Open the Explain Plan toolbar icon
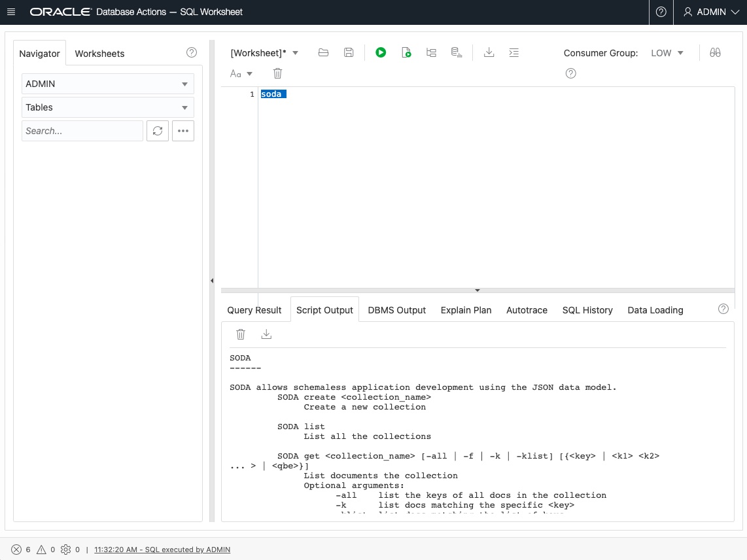This screenshot has width=747, height=560. click(x=431, y=53)
